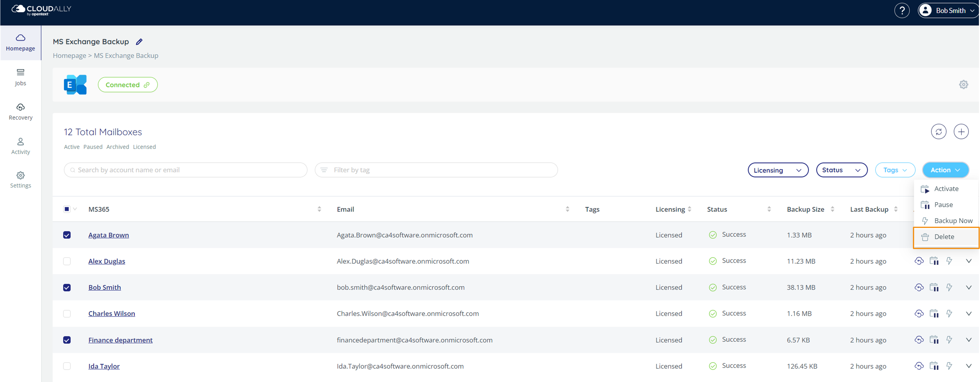Go to Jobs in the sidebar
This screenshot has height=382, width=980.
pyautogui.click(x=21, y=77)
